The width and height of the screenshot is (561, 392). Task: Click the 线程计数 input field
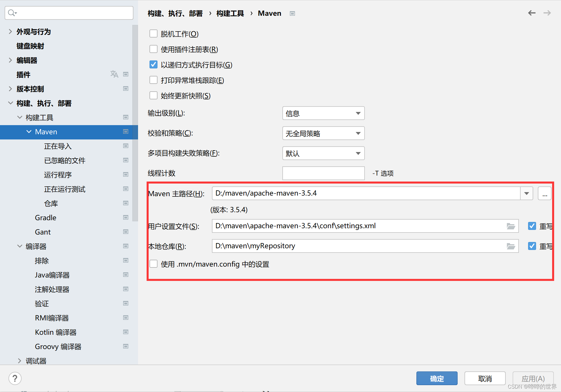tap(323, 173)
